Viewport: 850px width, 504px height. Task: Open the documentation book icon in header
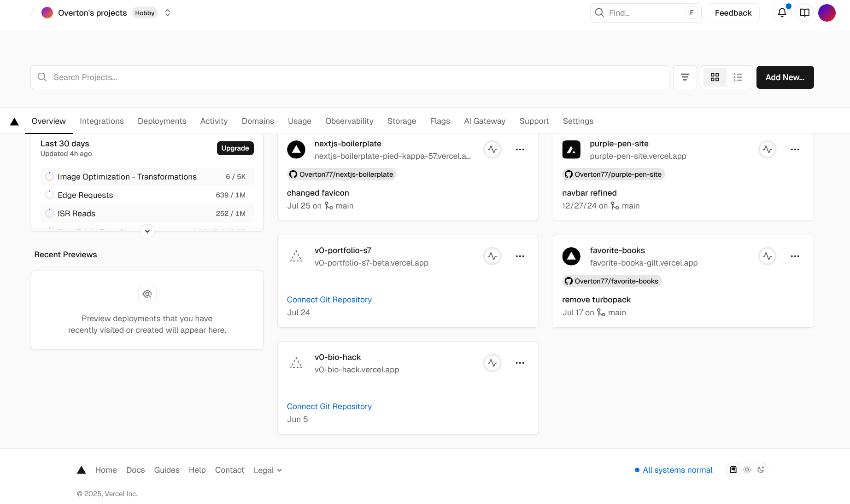[804, 12]
